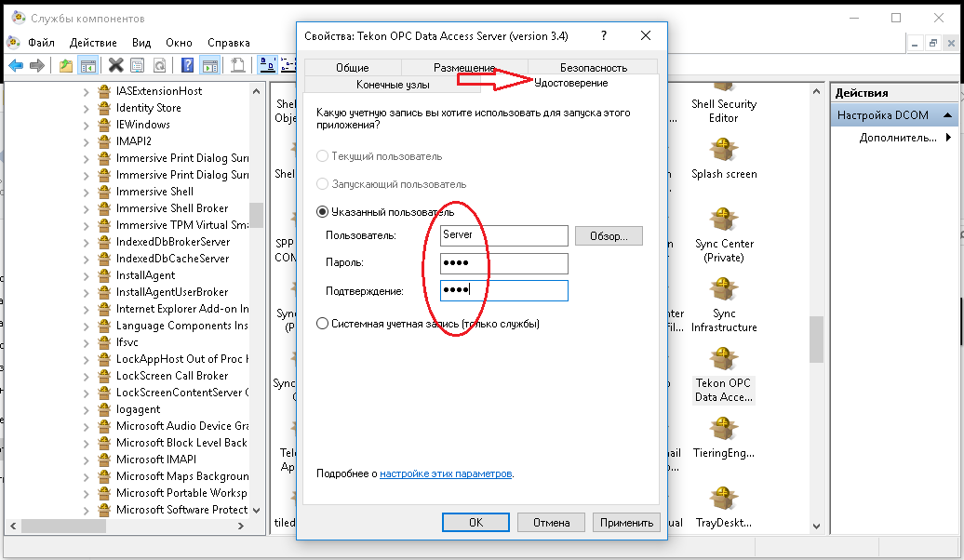Screen dimensions: 964x560
Task: Choose Системная учетная запись radio option
Action: (323, 324)
